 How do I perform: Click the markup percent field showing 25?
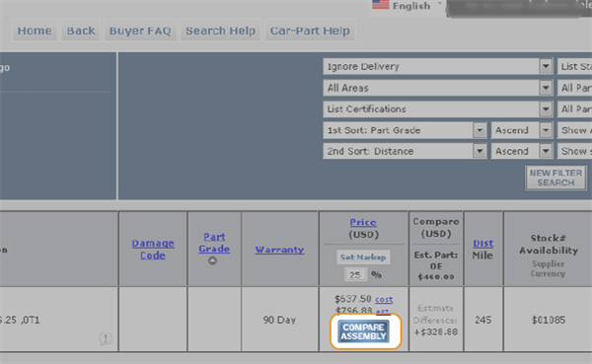click(355, 274)
